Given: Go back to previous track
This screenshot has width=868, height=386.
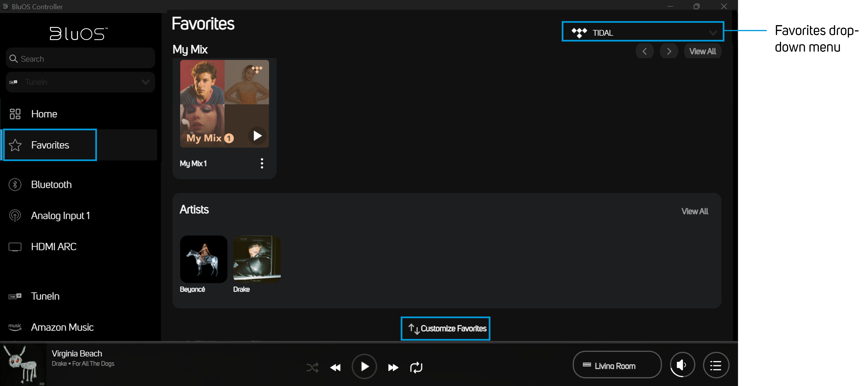Looking at the screenshot, I should coord(335,367).
